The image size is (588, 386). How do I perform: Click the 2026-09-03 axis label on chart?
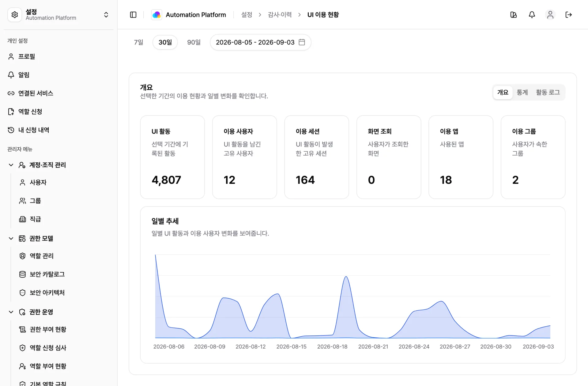pos(538,346)
